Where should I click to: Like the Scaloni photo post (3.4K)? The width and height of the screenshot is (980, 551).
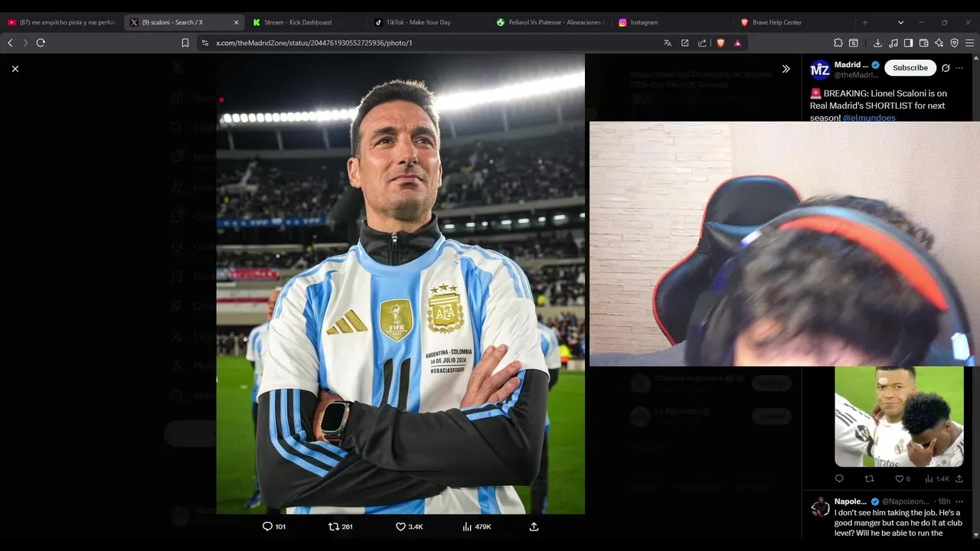[409, 527]
